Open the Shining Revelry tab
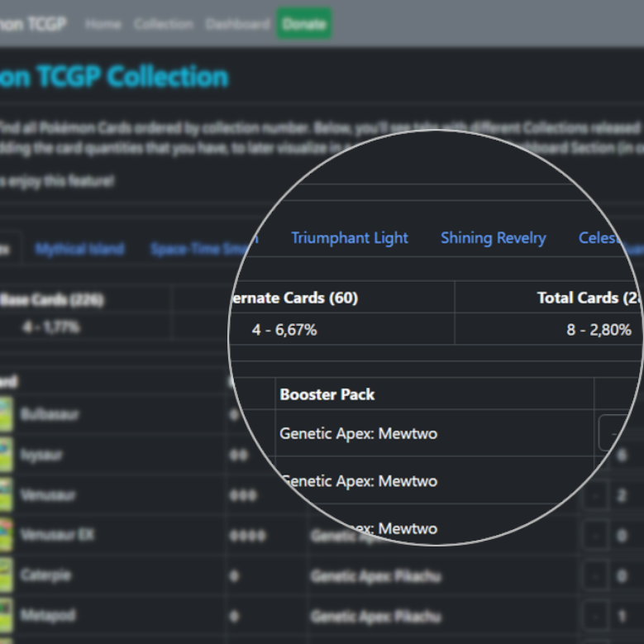The width and height of the screenshot is (644, 644). 494,238
